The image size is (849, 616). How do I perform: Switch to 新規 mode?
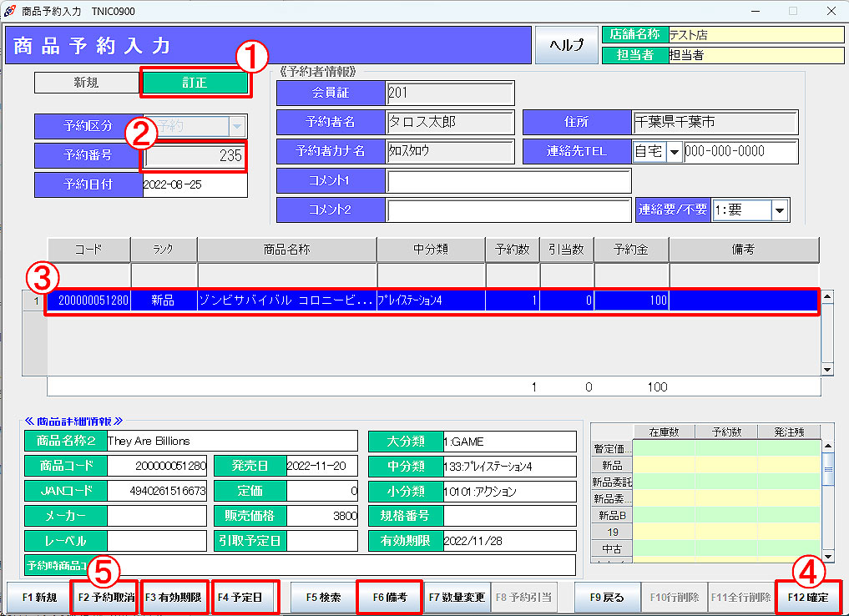(x=86, y=83)
